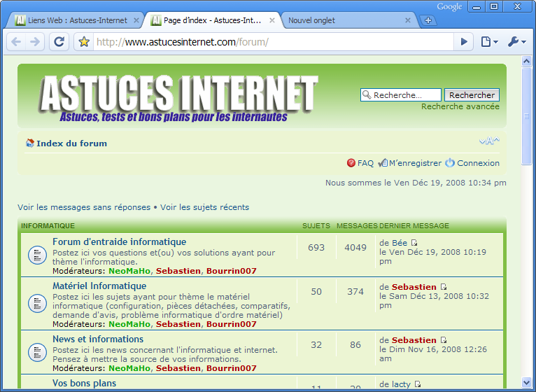Minimize the Chrome window
The height and width of the screenshot is (392, 536).
(477, 6)
